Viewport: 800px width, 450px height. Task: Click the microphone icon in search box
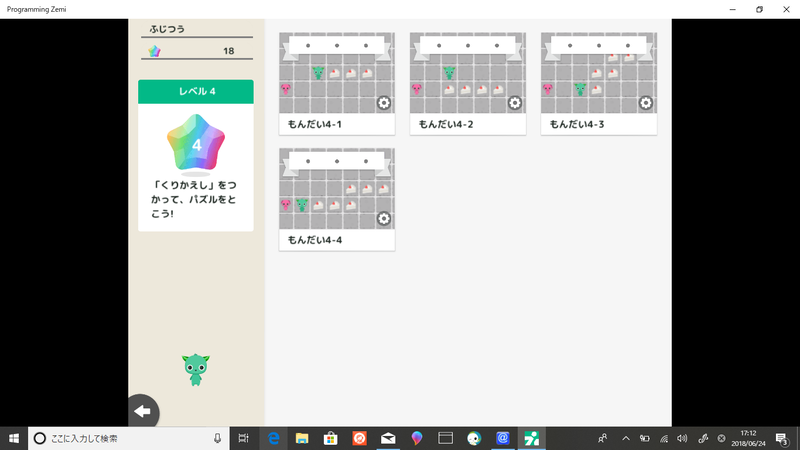point(217,438)
